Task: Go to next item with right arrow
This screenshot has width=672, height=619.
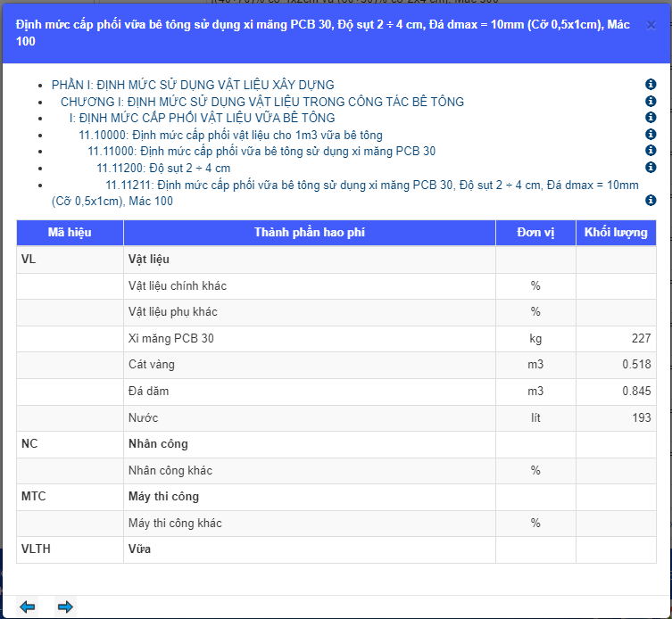Action: (65, 607)
